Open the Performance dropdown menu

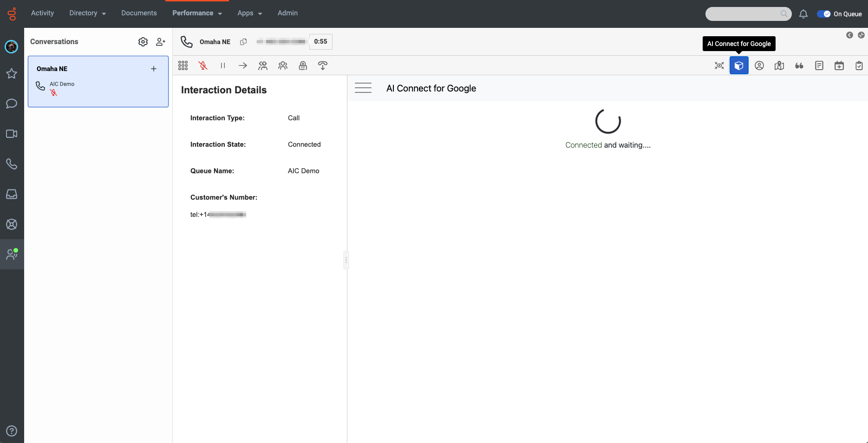tap(197, 13)
